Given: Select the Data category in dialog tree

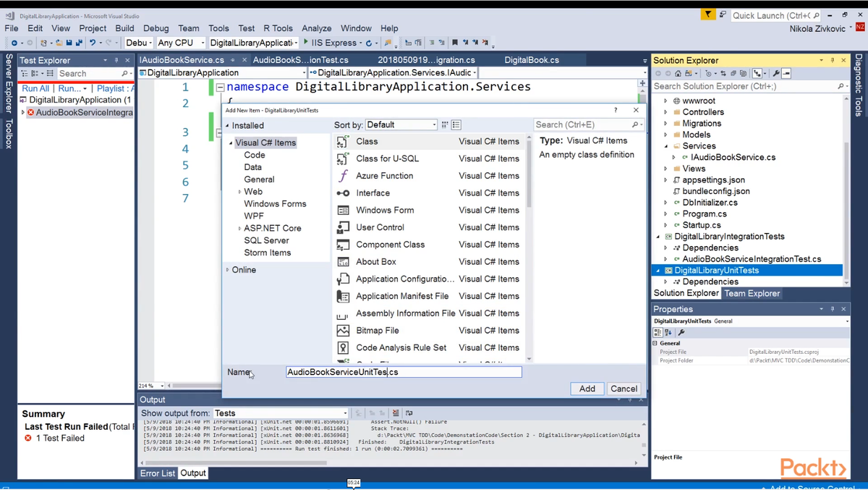Looking at the screenshot, I should 252,167.
